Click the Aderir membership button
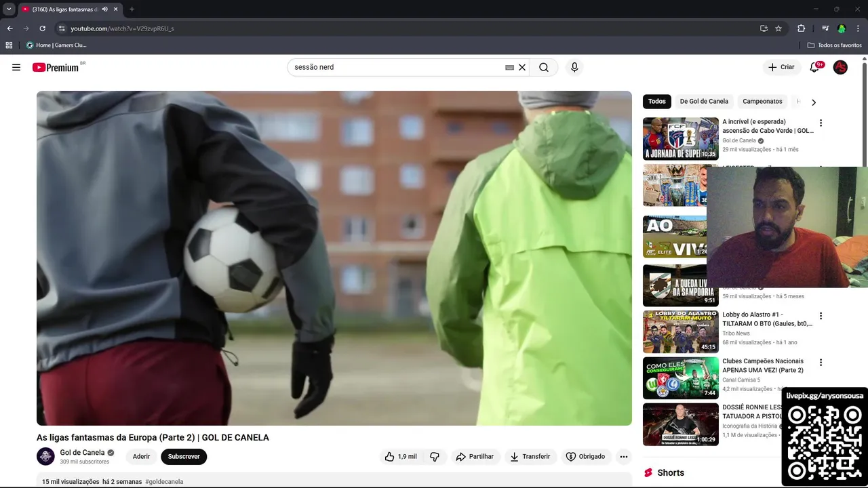Screen dimensions: 868x488 tap(141, 457)
